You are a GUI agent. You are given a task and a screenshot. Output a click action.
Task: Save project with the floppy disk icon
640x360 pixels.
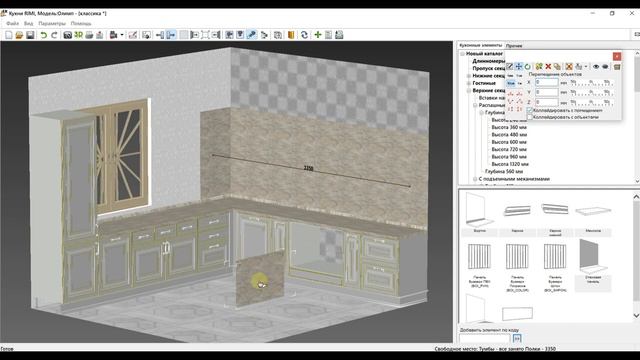click(30, 35)
